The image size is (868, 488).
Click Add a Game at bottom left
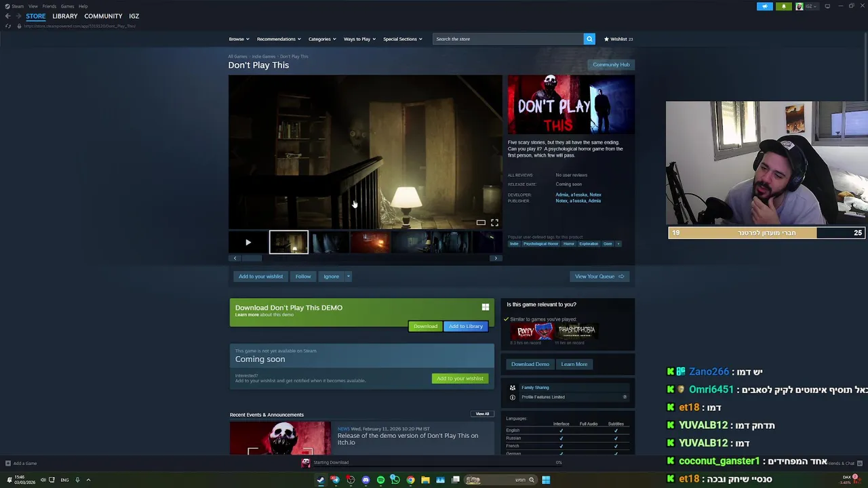click(x=20, y=463)
